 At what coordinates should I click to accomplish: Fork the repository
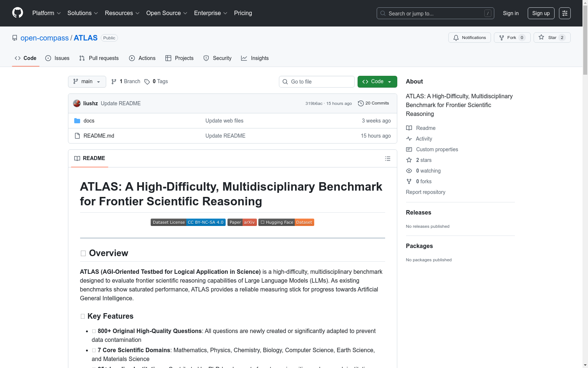[x=512, y=38]
